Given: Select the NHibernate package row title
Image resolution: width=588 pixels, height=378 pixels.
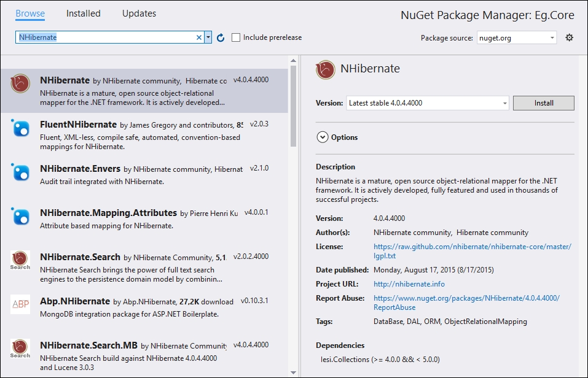Looking at the screenshot, I should [x=65, y=80].
